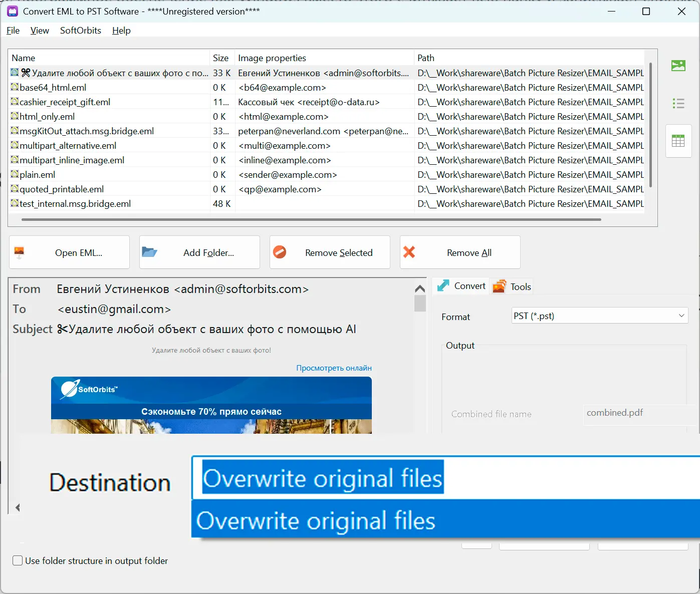Click the Tools tab icon
Image resolution: width=700 pixels, height=594 pixels.
500,286
